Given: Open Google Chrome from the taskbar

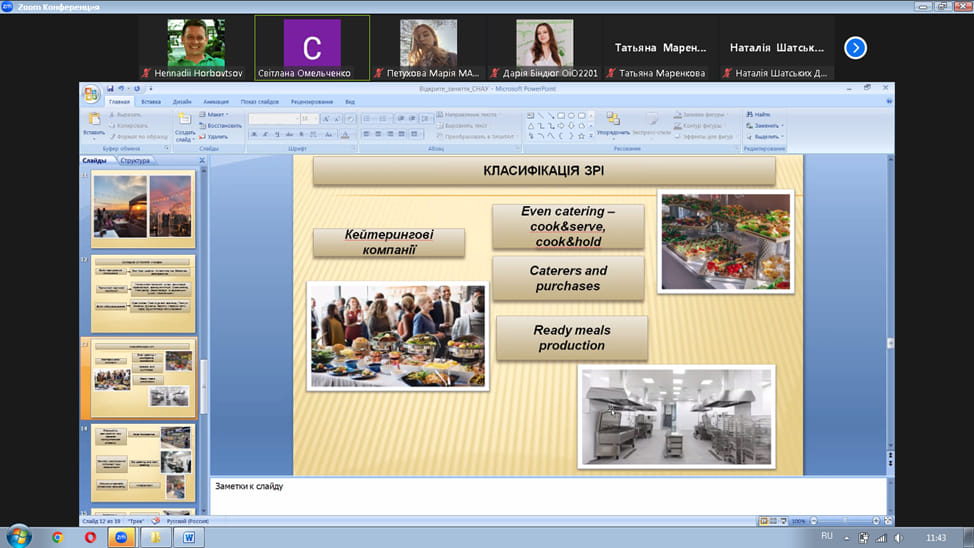Looking at the screenshot, I should click(58, 537).
